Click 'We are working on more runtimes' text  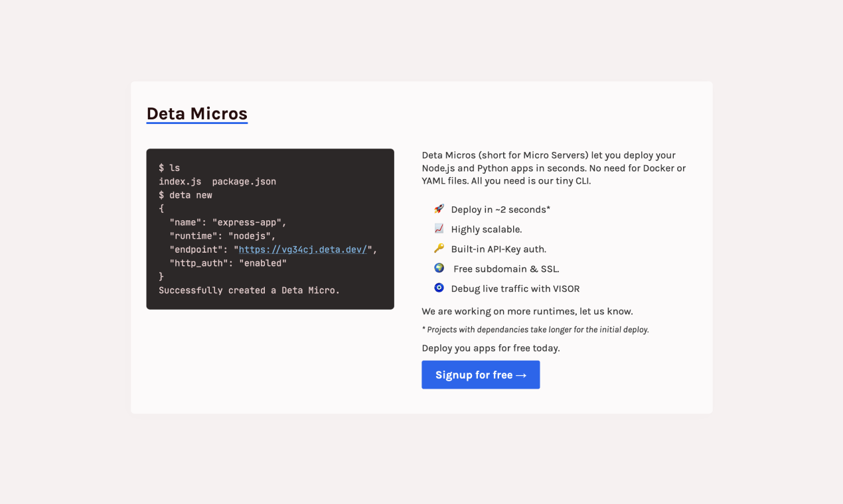click(x=527, y=311)
